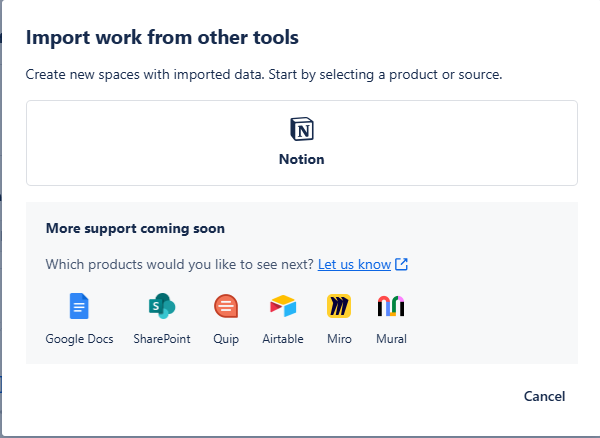The height and width of the screenshot is (438, 600).
Task: Click the SharePoint label
Action: (x=162, y=339)
